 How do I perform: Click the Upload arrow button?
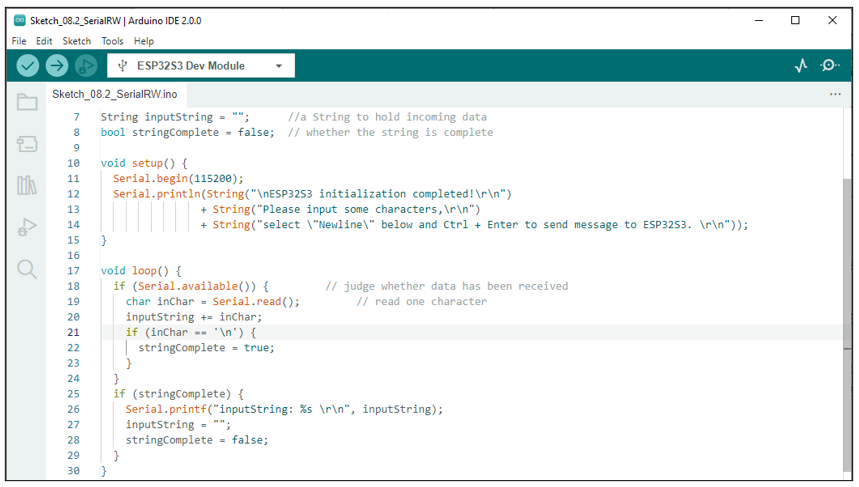56,66
